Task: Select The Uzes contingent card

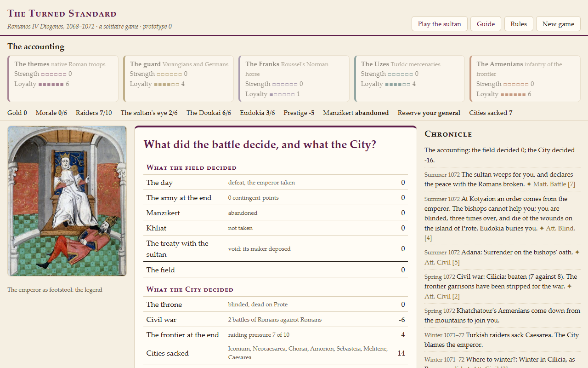Action: click(409, 79)
